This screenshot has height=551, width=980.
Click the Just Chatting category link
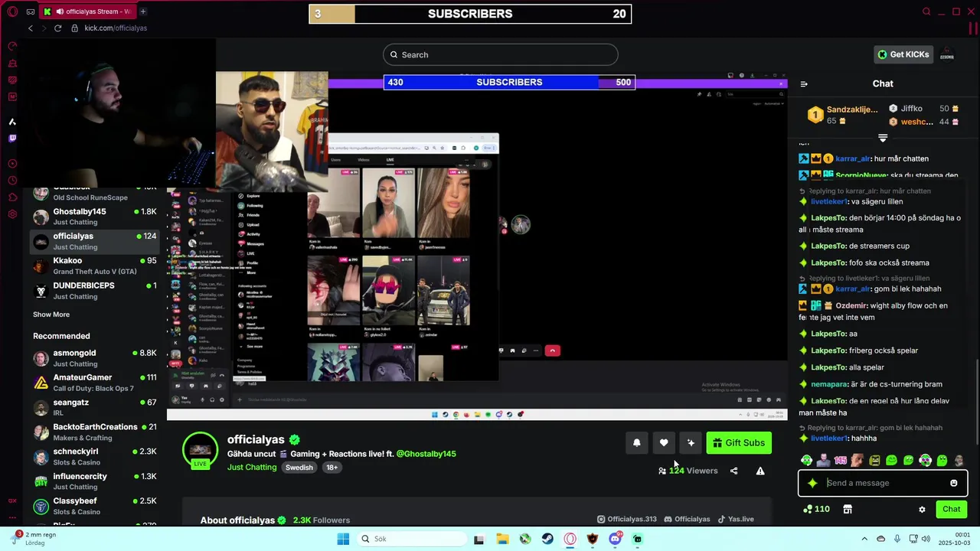(x=252, y=468)
